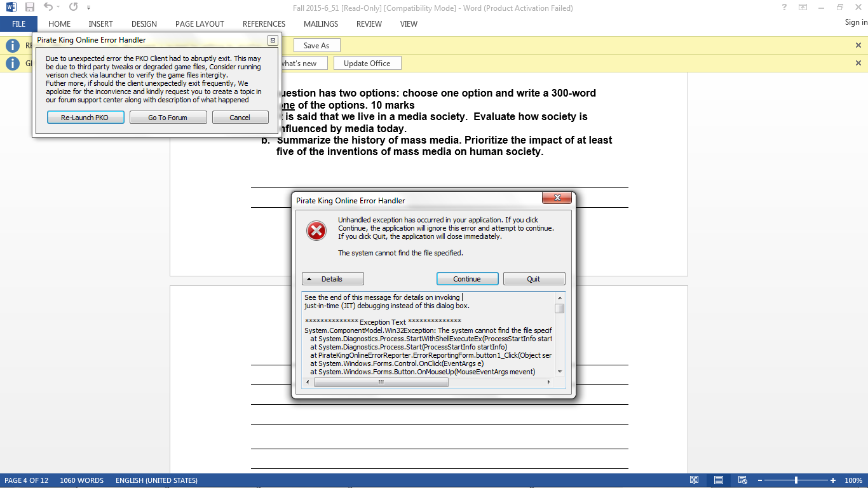868x488 pixels.
Task: Open the VIEW ribbon tab
Action: click(409, 24)
